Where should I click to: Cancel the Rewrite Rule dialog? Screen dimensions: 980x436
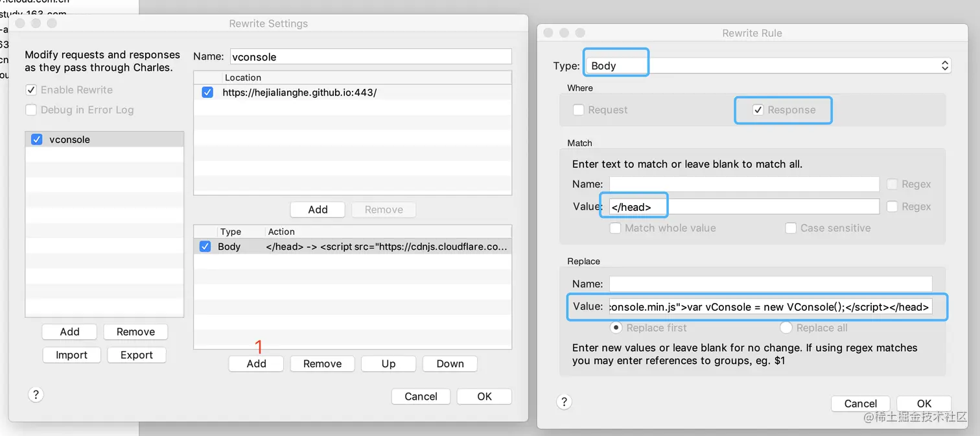point(860,404)
